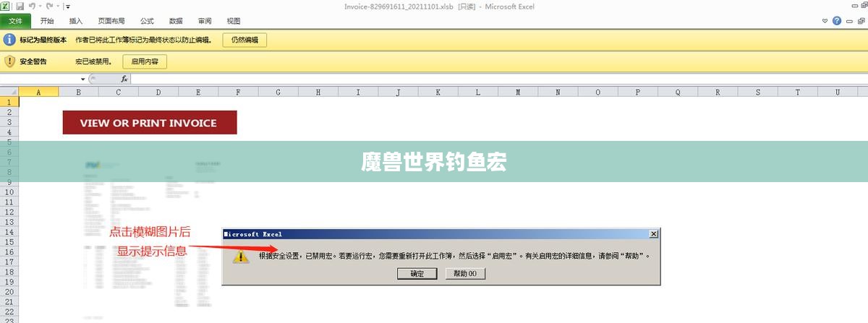Select column P header
The width and height of the screenshot is (868, 323).
638,92
